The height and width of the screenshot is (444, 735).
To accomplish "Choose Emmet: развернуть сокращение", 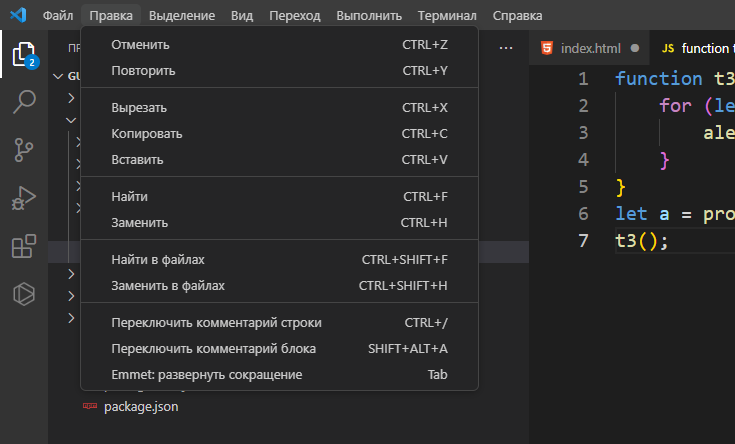I will (x=279, y=375).
